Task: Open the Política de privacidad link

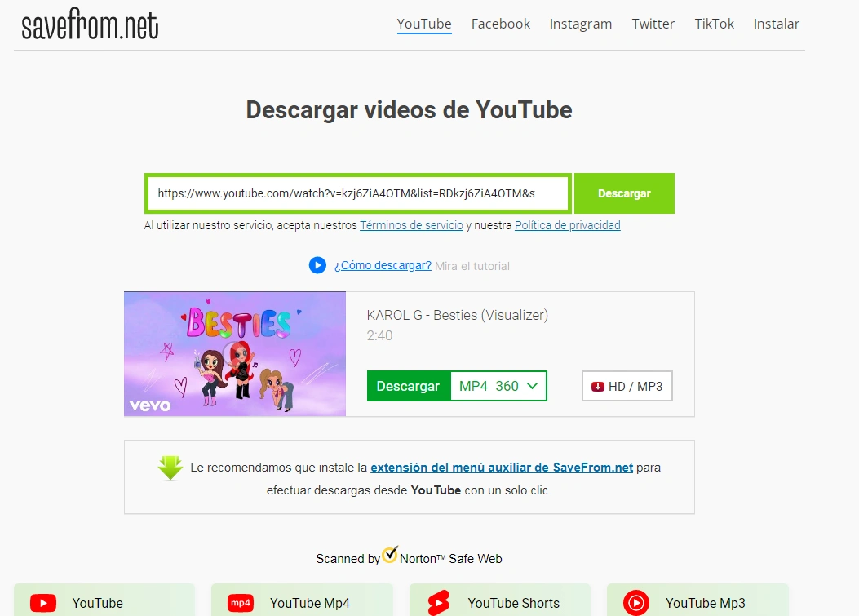Action: coord(567,225)
